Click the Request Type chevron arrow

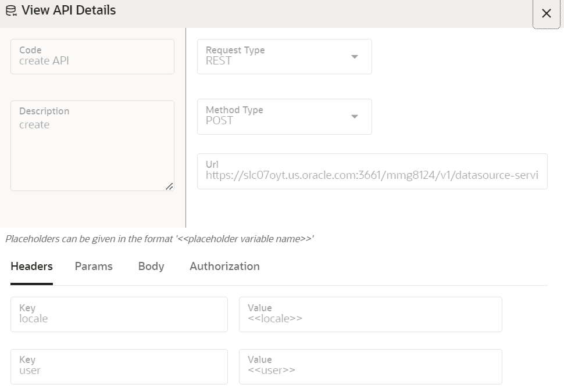(355, 56)
